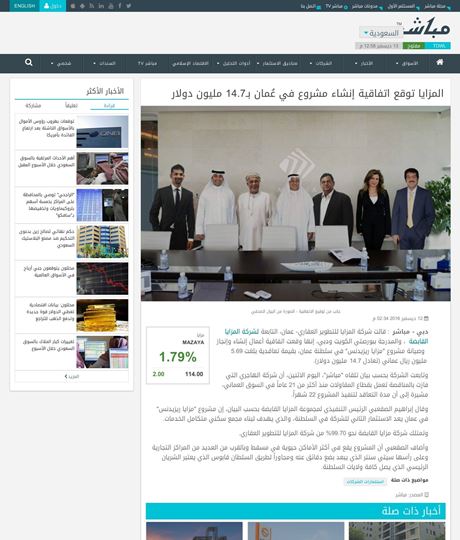Open مجلة مباشر link in top bar
The height and width of the screenshot is (540, 460).
[x=437, y=6]
